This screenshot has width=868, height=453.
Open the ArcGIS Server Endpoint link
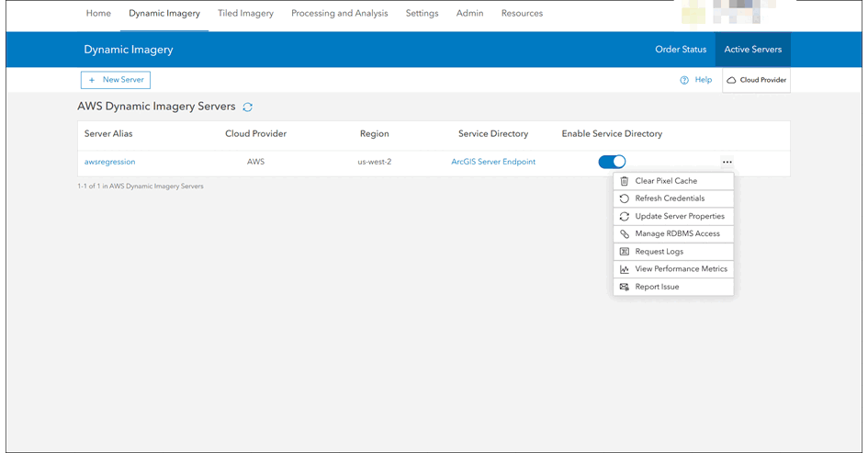[493, 162]
